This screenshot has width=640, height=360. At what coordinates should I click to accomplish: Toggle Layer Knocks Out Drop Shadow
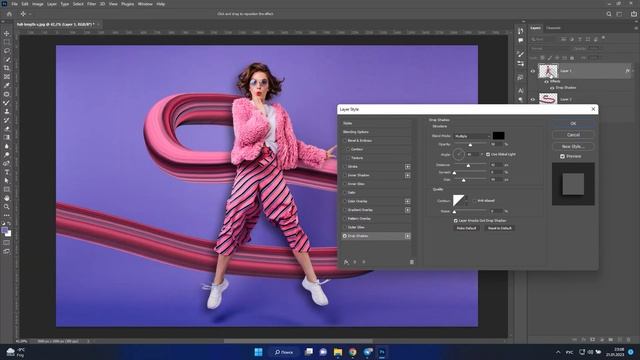click(456, 220)
